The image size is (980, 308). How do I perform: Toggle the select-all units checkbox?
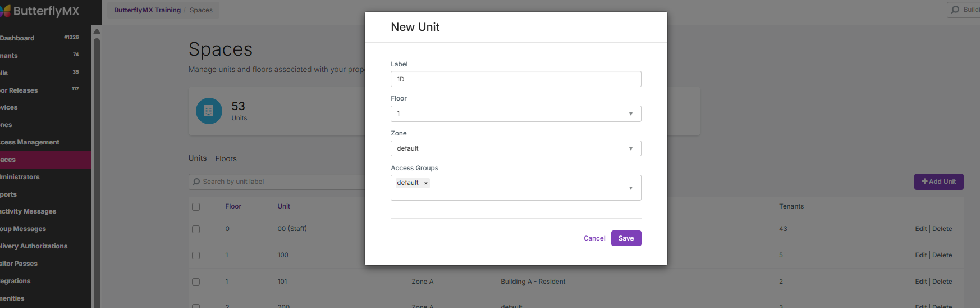tap(196, 207)
